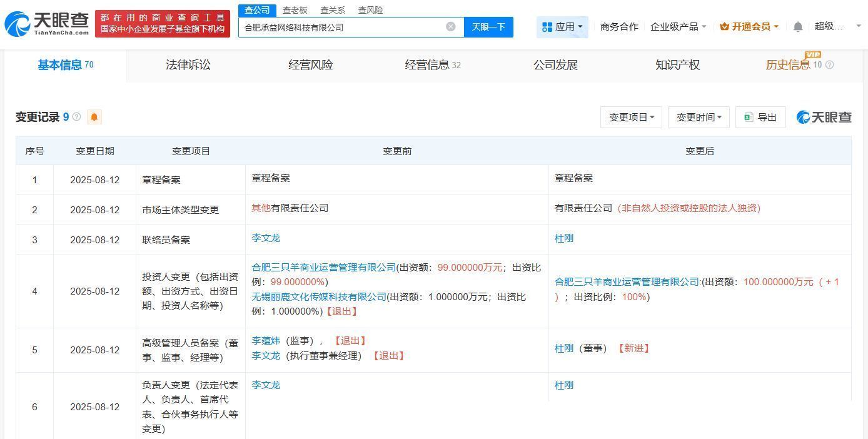Screen dimensions: 868x439
Task: Open 李文龙 link in 联络员备案 row
Action: tap(266, 238)
